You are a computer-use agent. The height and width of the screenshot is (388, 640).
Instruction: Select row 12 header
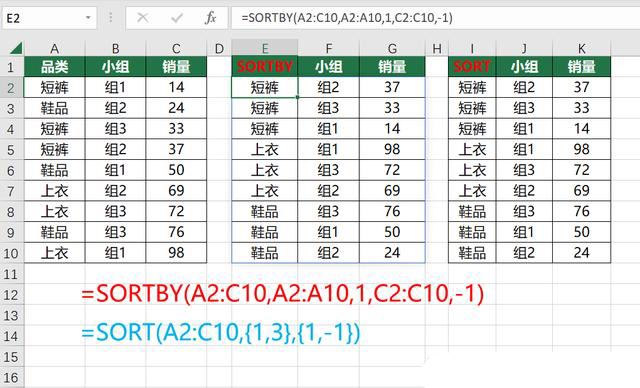click(x=11, y=295)
